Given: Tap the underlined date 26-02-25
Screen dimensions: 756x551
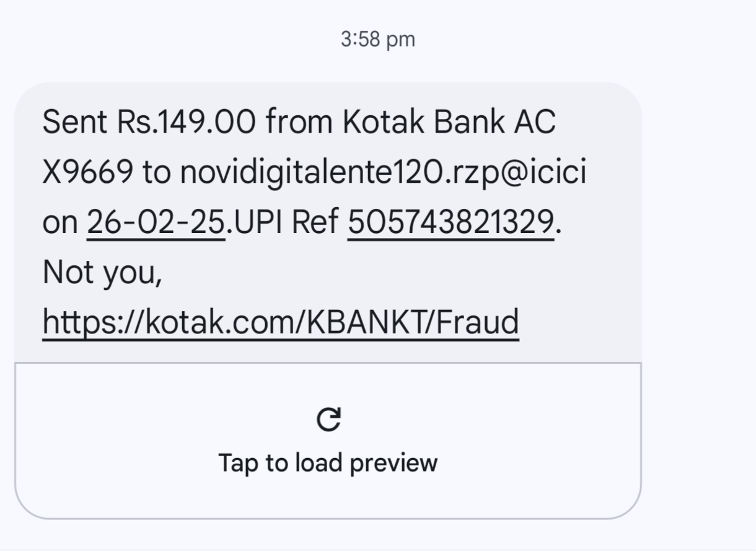Looking at the screenshot, I should pyautogui.click(x=156, y=223).
